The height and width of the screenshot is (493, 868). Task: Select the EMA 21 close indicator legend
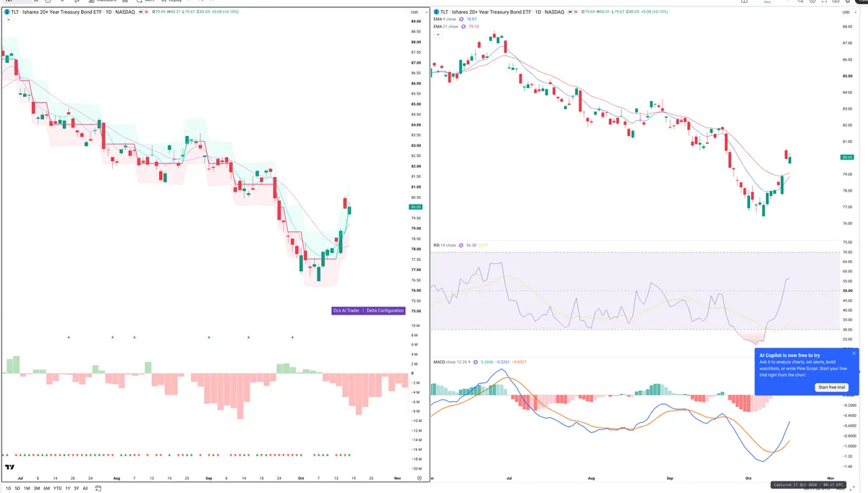(446, 27)
